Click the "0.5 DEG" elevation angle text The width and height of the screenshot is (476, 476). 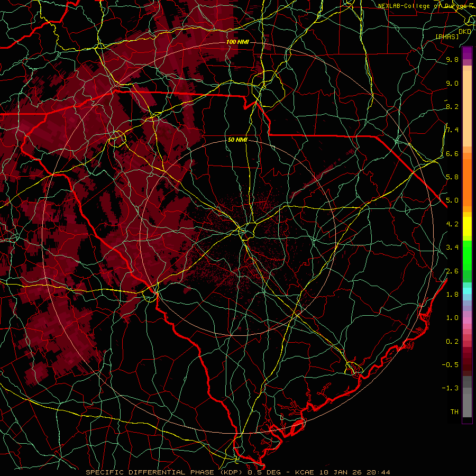tap(264, 472)
